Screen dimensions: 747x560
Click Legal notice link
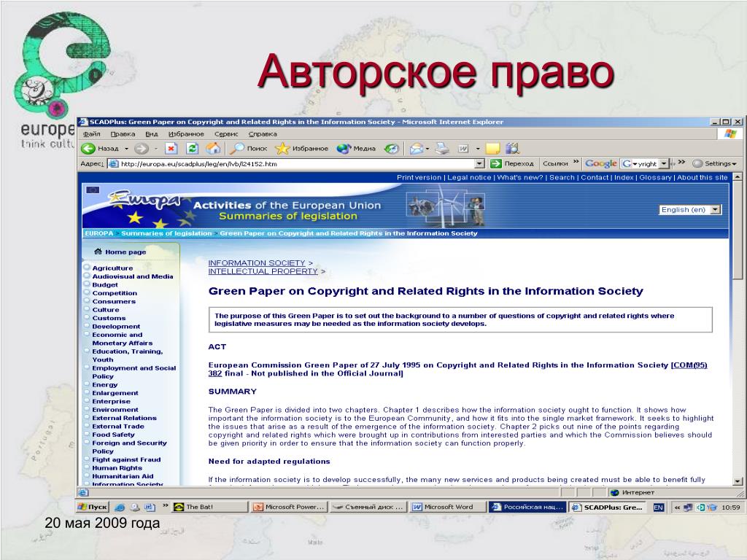coord(469,178)
